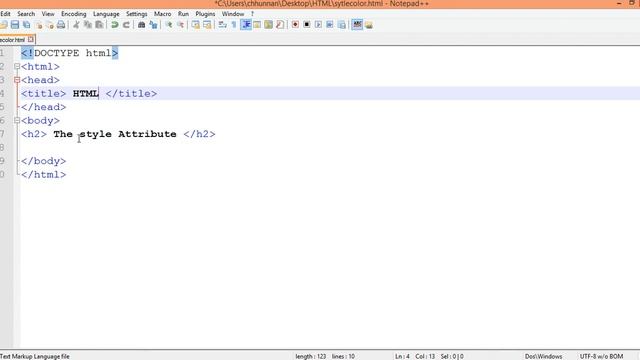Close the current document via toolbar icon
Viewport: 640px width, 360px height.
click(x=38, y=25)
